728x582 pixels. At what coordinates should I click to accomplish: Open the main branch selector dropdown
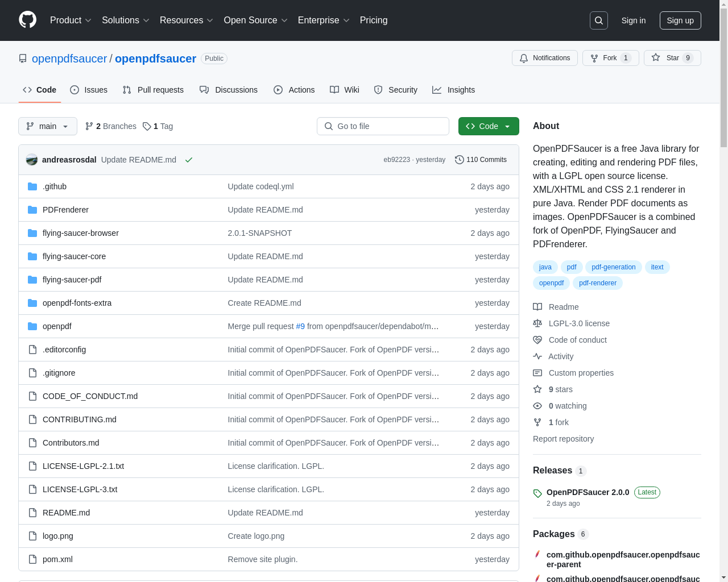[48, 126]
